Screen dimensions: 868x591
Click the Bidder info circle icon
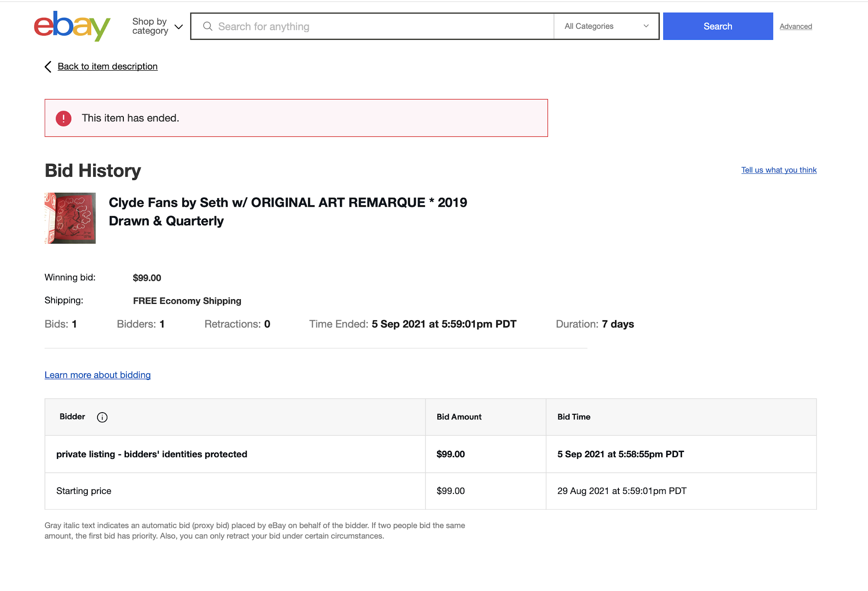(x=102, y=417)
